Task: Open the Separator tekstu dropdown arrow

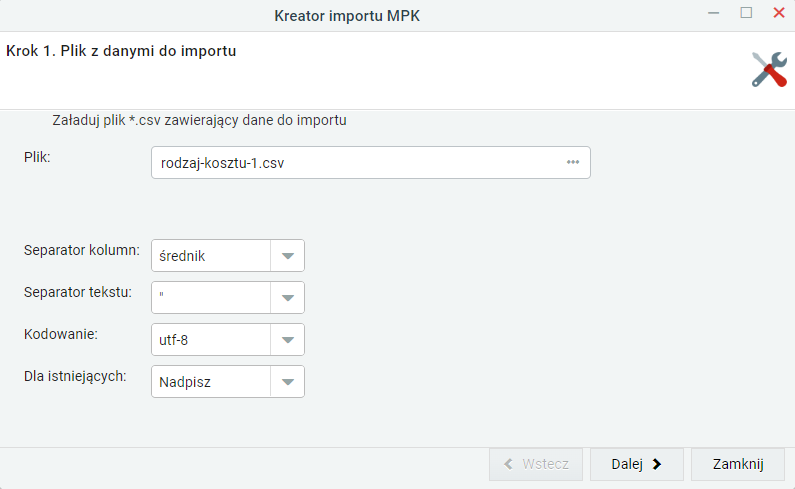Action: tap(287, 298)
